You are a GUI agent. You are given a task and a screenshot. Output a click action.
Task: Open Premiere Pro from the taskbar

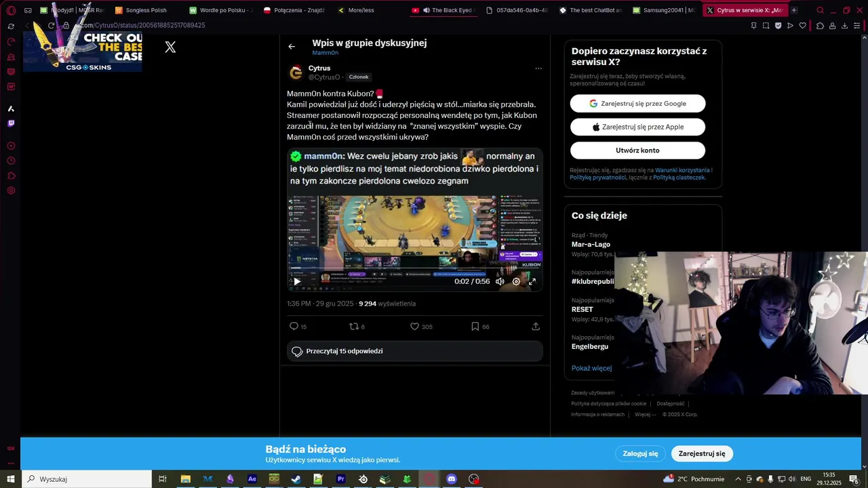tap(341, 479)
